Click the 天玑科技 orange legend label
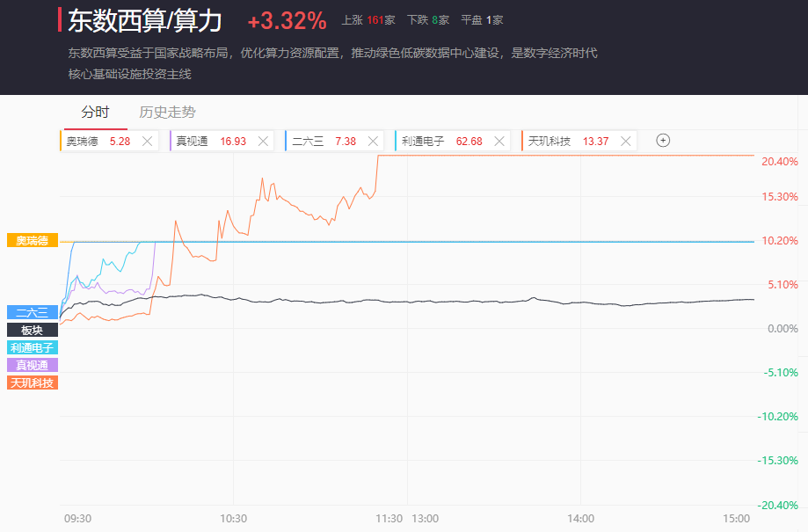 (33, 383)
